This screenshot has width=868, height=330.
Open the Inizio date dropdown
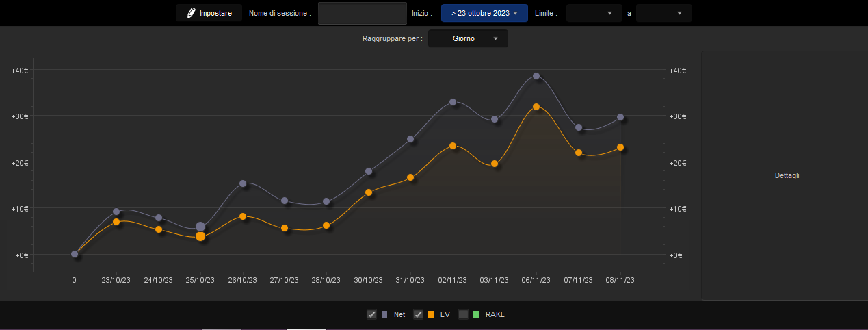tap(484, 13)
